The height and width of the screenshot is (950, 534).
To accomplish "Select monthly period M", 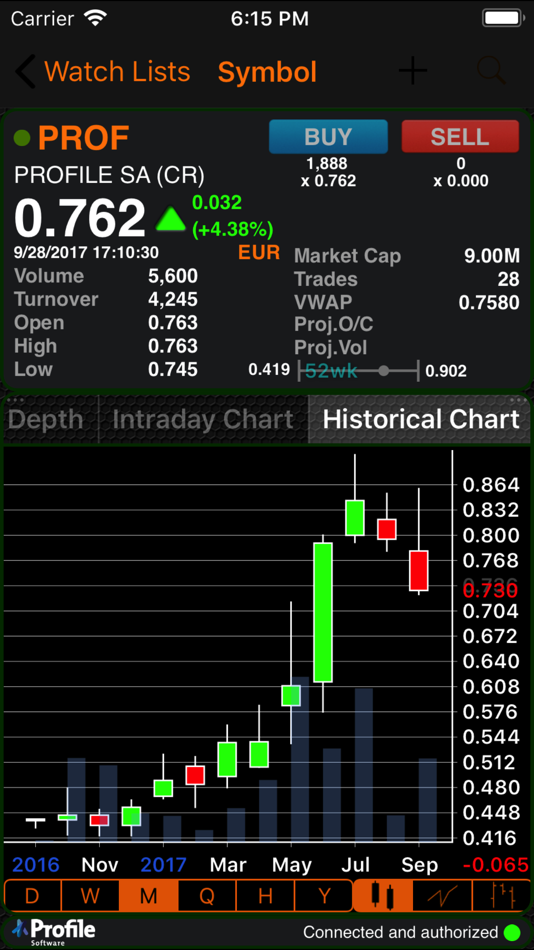I will point(149,895).
